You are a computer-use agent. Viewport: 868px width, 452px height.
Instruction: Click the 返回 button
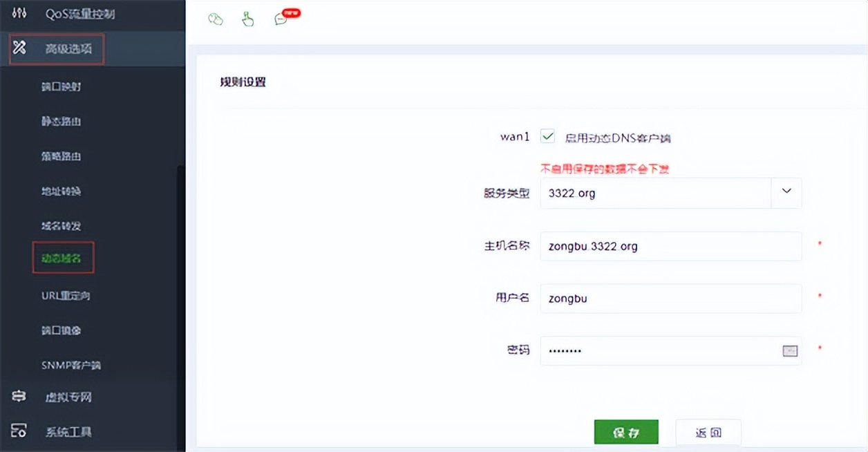708,431
